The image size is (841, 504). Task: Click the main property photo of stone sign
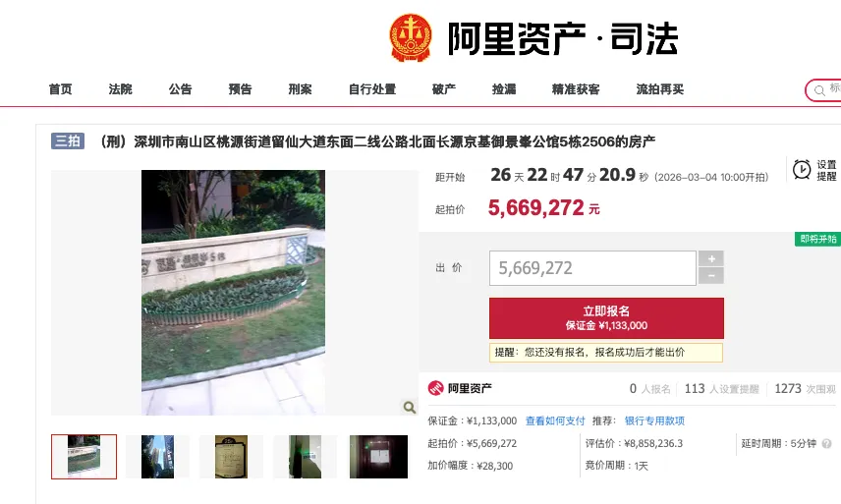(233, 293)
